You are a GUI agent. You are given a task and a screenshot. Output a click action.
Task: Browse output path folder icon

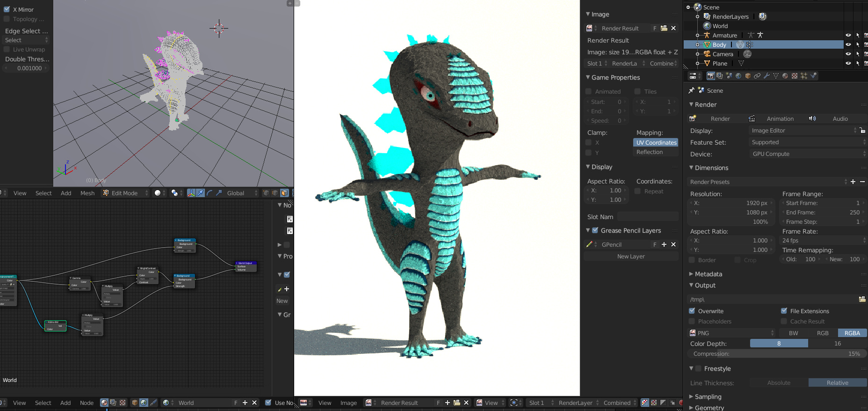(862, 299)
